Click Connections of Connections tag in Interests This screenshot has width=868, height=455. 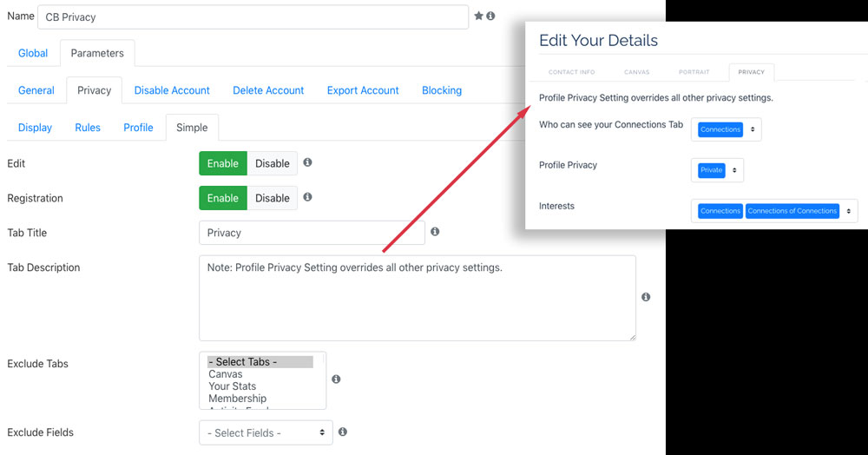pos(792,211)
